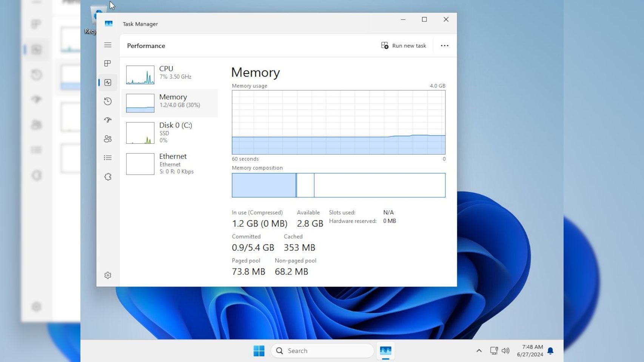Switch to the Ethernet performance entry
The width and height of the screenshot is (644, 362).
[170, 164]
